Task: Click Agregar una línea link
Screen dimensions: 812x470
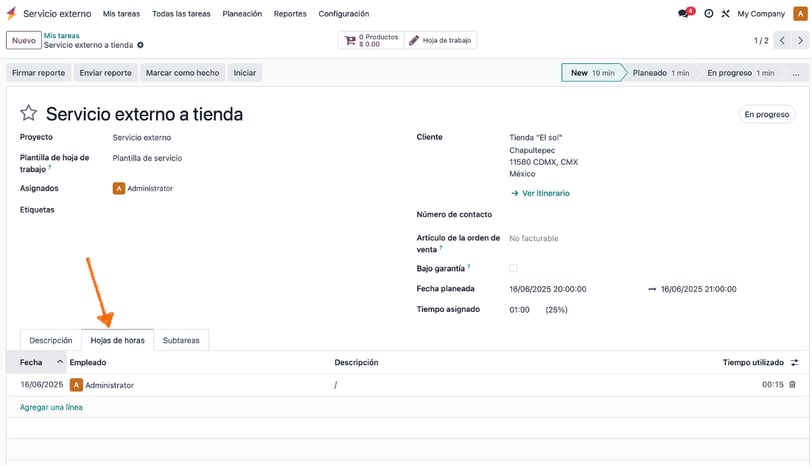Action: click(x=51, y=407)
